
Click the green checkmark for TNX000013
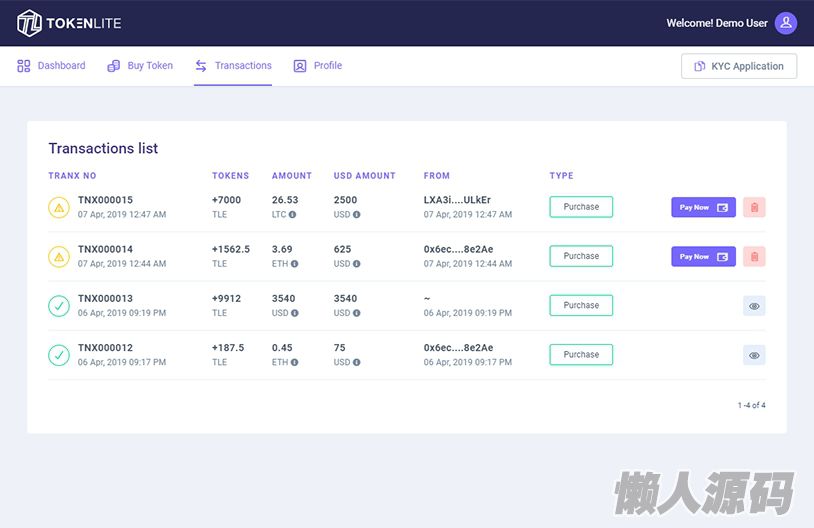(59, 305)
